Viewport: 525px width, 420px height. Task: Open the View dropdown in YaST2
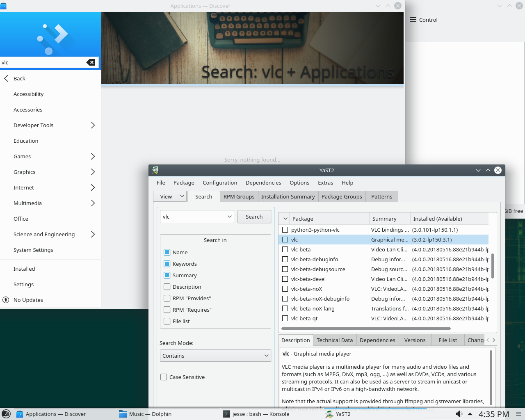point(170,196)
